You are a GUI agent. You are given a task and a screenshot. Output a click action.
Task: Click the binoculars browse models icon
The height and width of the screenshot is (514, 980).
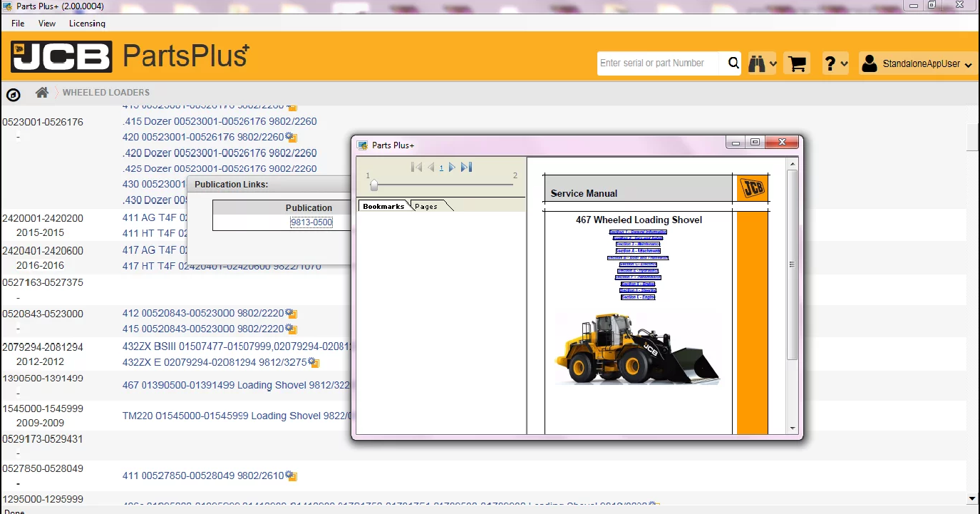(x=758, y=63)
